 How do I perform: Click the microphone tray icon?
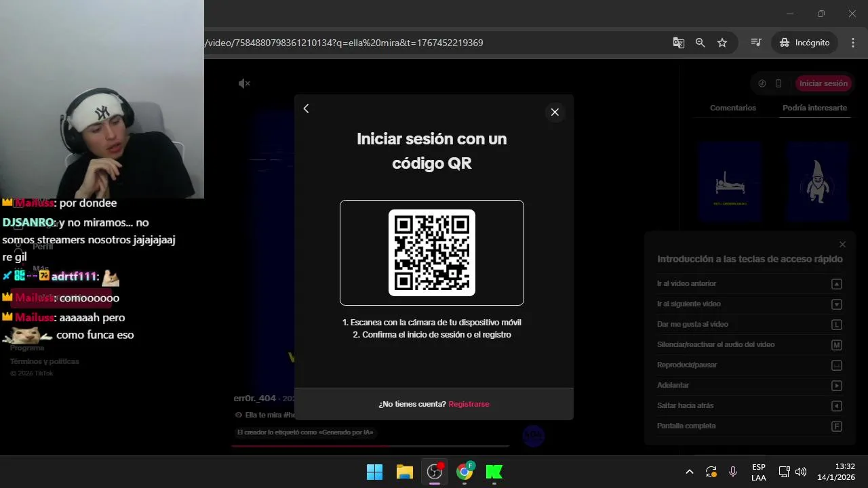point(733,472)
